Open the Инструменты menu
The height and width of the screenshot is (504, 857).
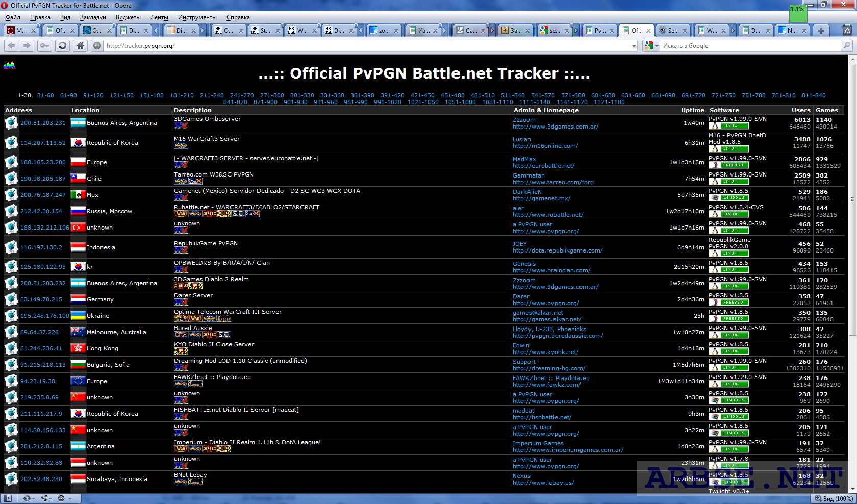point(197,17)
